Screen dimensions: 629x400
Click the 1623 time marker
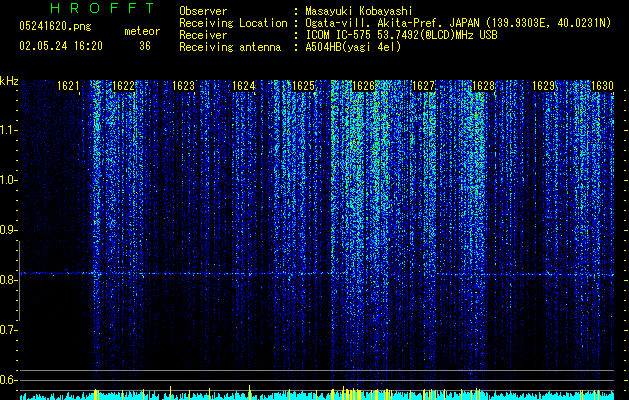click(x=183, y=86)
